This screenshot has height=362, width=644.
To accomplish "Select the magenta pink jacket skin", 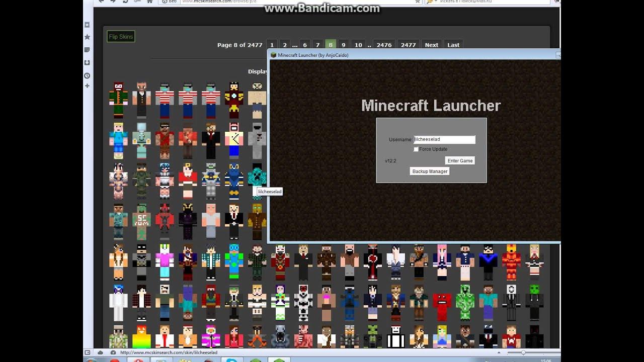I will click(x=211, y=337).
